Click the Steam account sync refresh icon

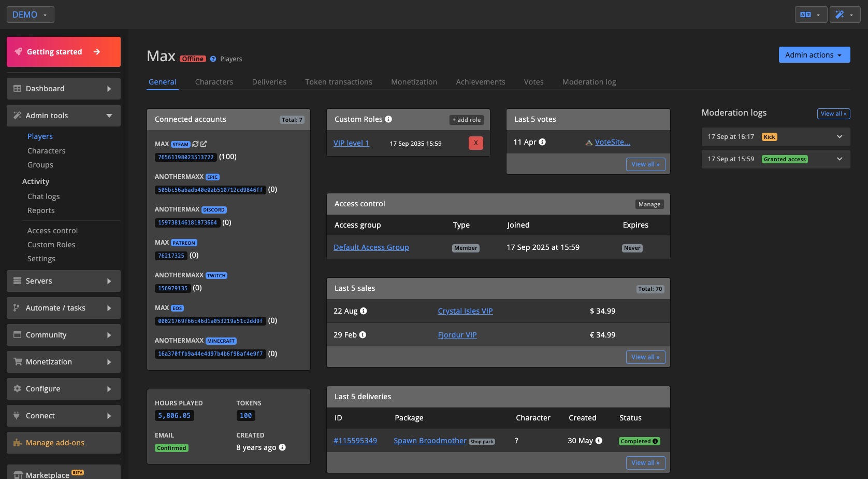pos(195,144)
